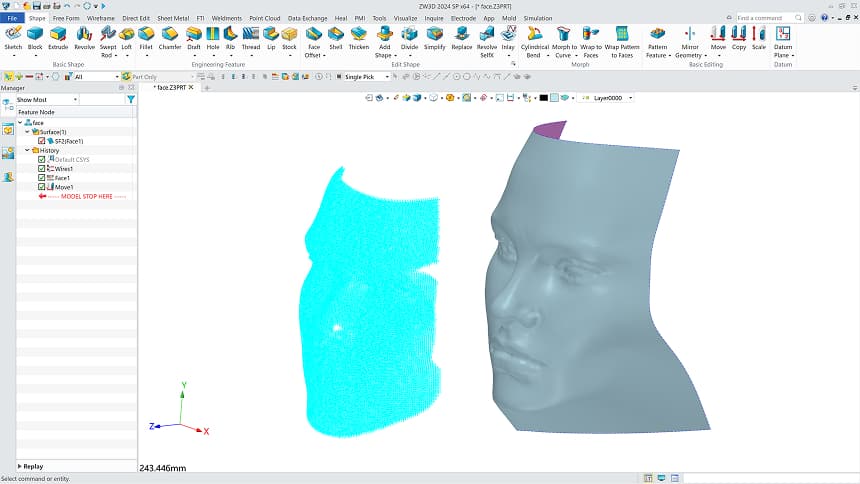Open the Shell tool

(x=336, y=38)
